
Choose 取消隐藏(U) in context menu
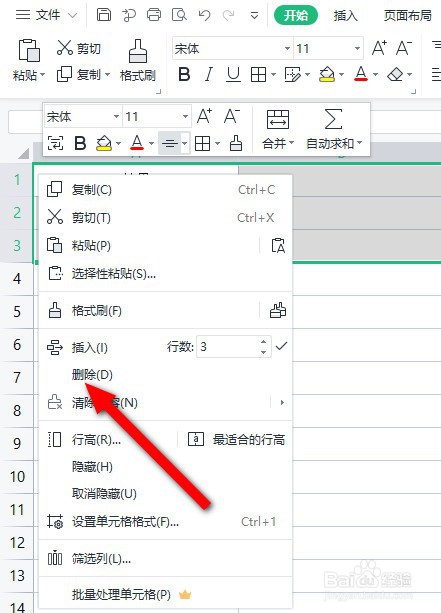[x=166, y=494]
